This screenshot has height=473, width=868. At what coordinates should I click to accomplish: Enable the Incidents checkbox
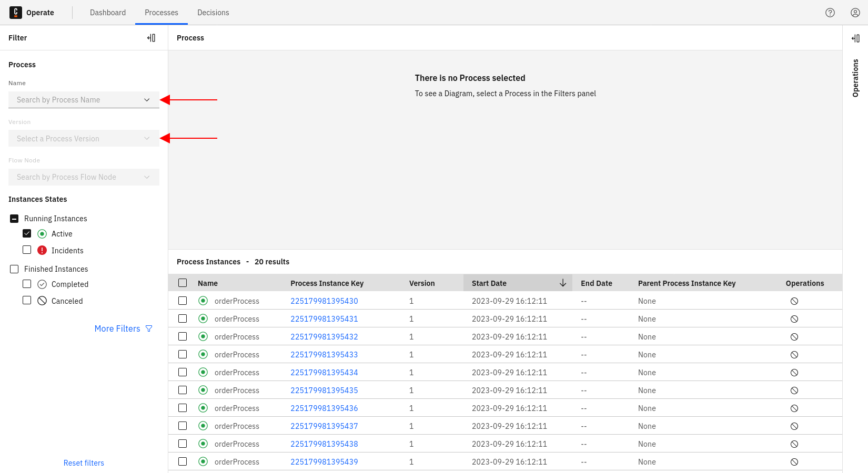[27, 250]
